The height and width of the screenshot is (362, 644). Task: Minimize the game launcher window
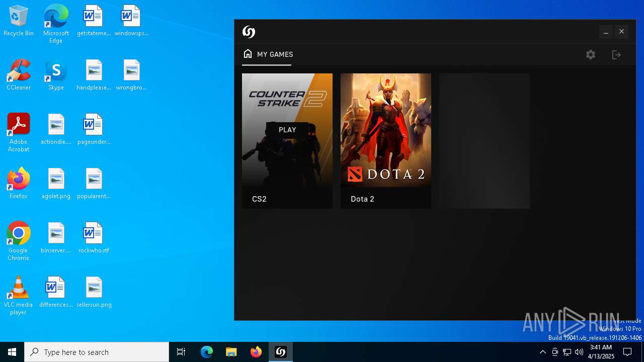tap(606, 32)
